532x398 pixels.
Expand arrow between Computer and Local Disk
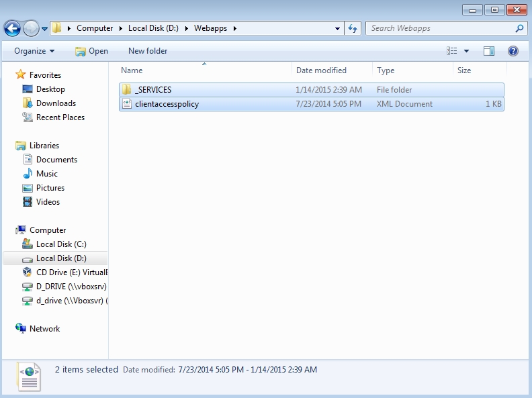pos(120,28)
